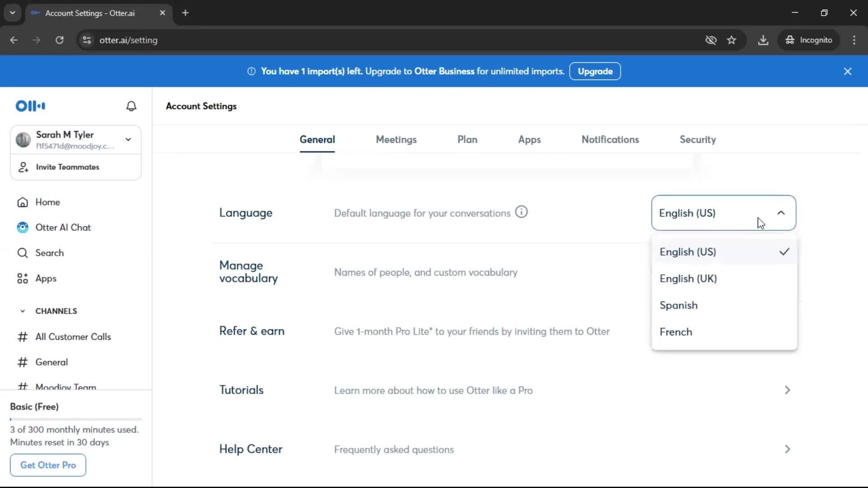Open the notifications bell
Screen dimensions: 868x488
[131, 106]
